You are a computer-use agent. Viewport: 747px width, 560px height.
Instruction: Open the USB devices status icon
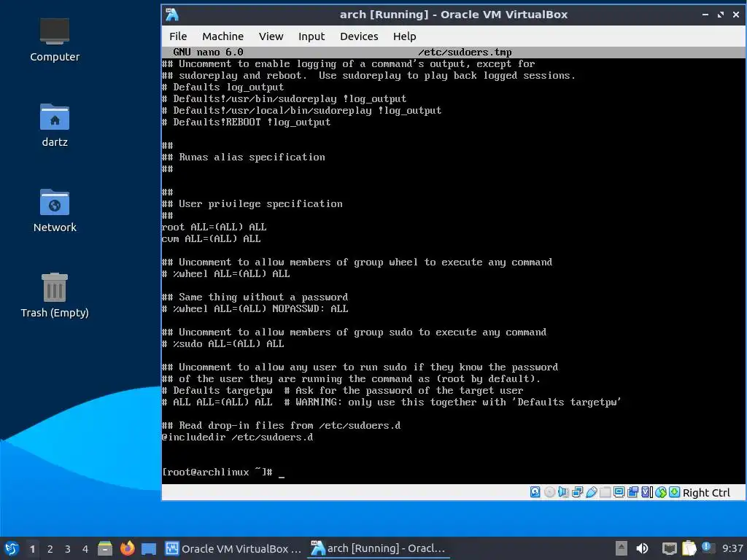click(x=591, y=492)
